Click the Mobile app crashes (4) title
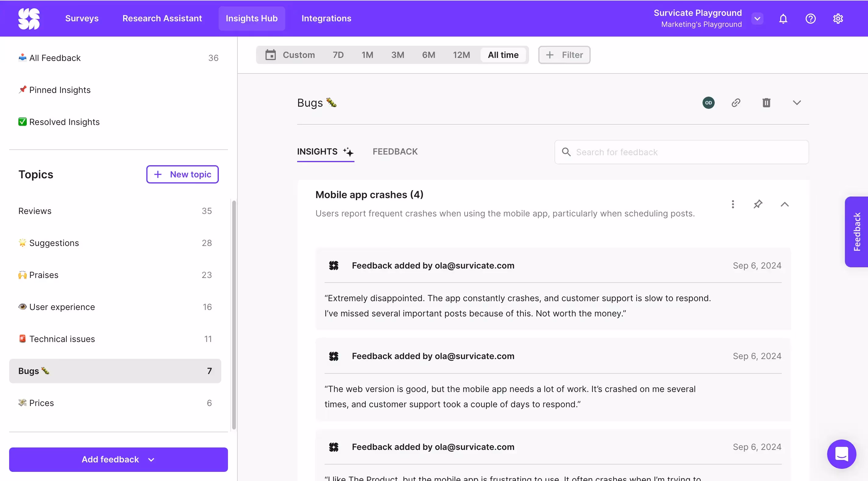 pyautogui.click(x=369, y=195)
